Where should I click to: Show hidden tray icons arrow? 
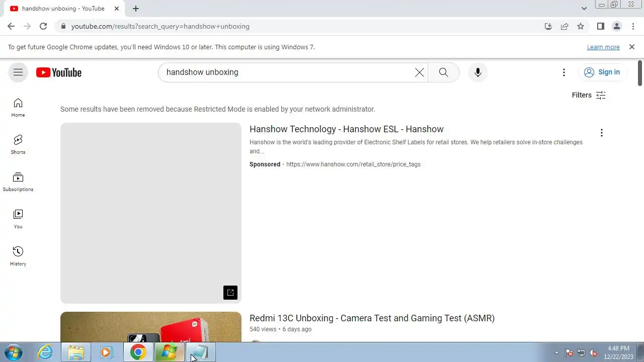pyautogui.click(x=556, y=352)
